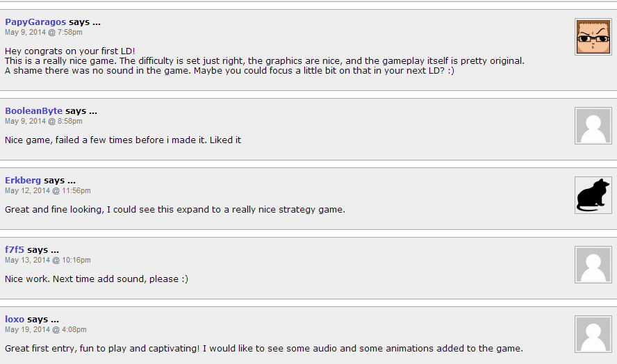
Task: Open BooleanByte username link
Action: [33, 111]
